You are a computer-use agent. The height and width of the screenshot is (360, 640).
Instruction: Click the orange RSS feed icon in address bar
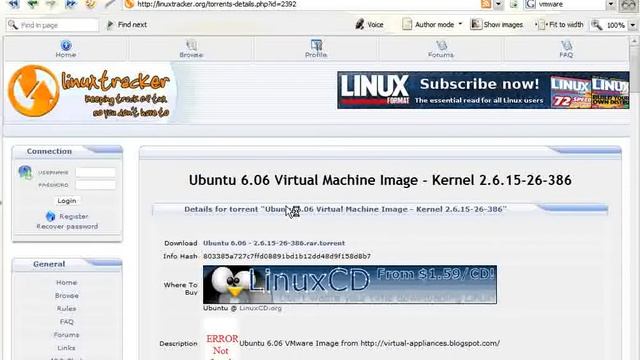486,4
